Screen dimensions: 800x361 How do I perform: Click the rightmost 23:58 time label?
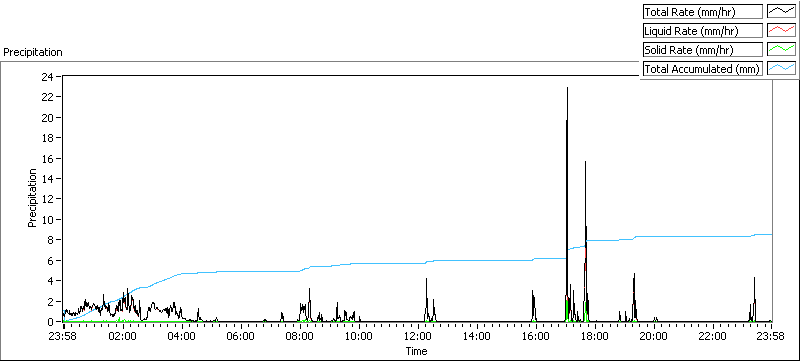click(x=771, y=336)
